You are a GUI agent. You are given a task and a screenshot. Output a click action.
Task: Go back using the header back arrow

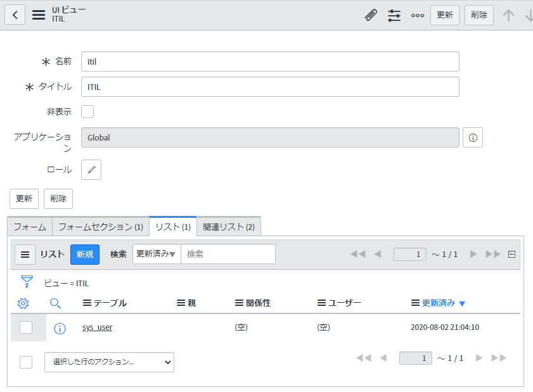15,15
